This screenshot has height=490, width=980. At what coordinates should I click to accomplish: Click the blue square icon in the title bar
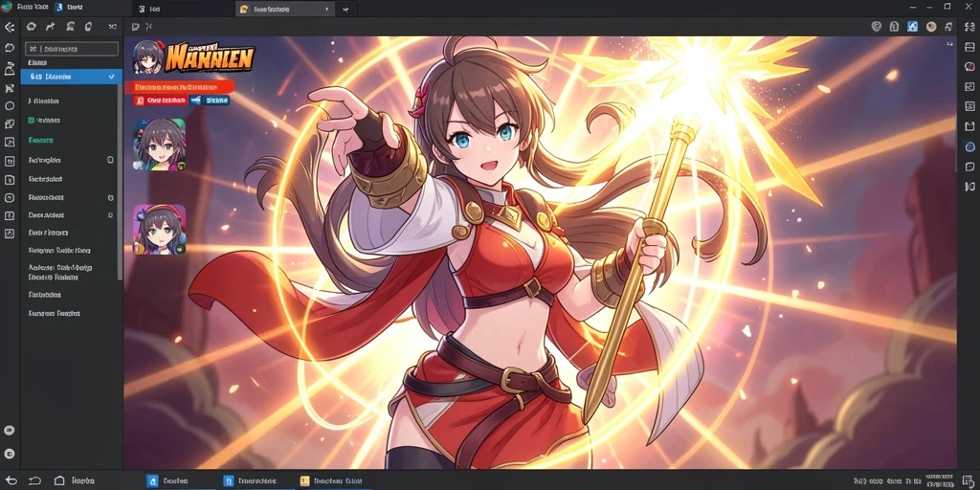(58, 8)
